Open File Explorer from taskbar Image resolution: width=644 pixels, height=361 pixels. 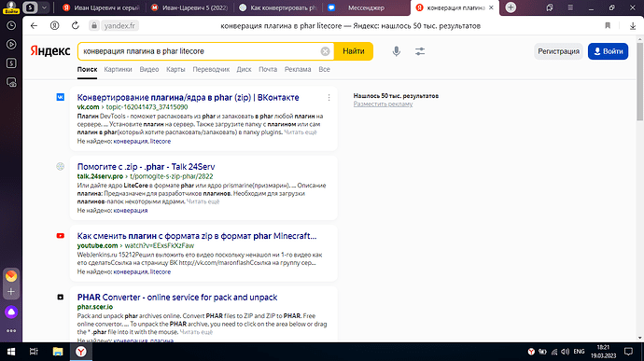click(58, 352)
